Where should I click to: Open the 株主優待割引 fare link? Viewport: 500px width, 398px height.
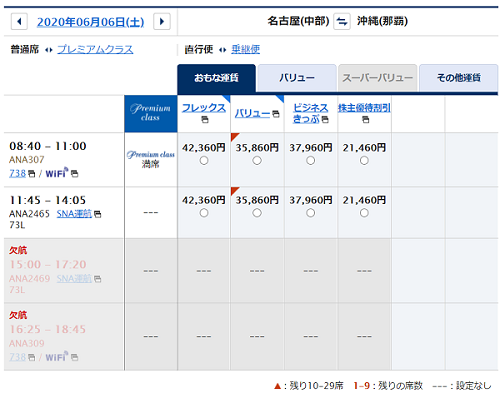click(x=364, y=108)
